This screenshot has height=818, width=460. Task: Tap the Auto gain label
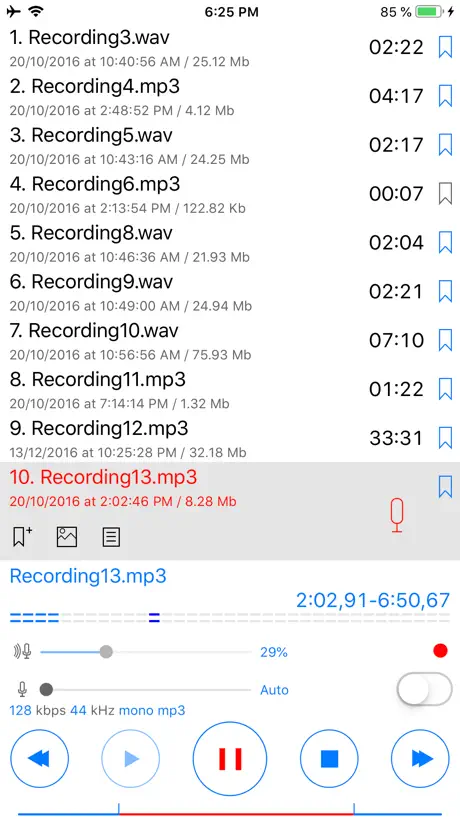point(274,690)
